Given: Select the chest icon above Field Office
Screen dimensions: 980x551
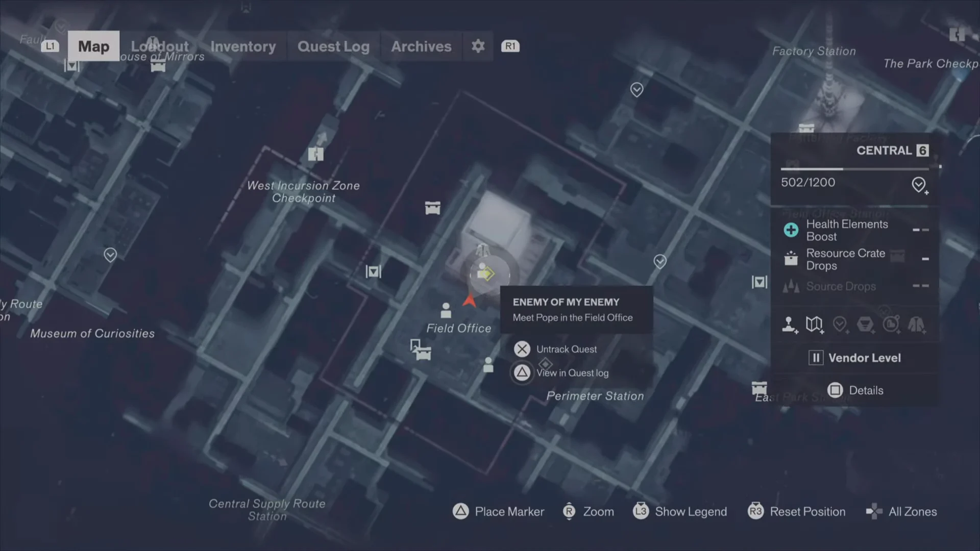Looking at the screenshot, I should pos(432,208).
